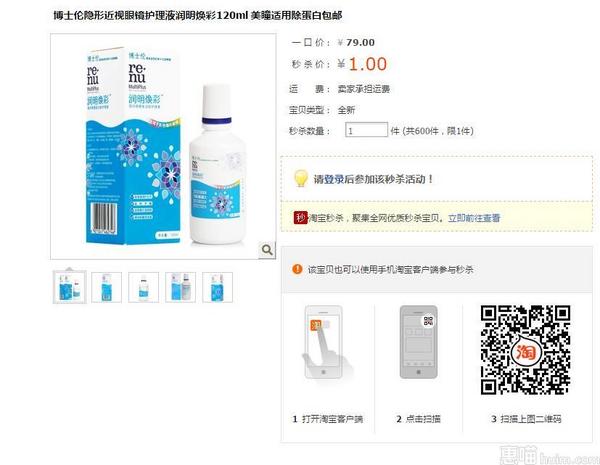Click the product title text at top
This screenshot has height=465, width=600.
[198, 15]
